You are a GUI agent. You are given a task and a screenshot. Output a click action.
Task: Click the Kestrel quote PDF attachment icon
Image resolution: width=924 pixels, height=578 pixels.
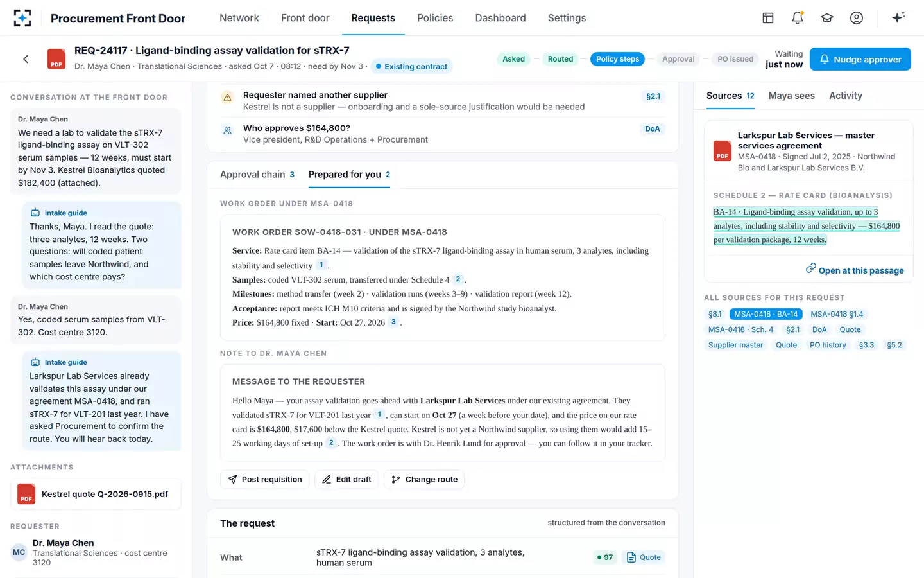26,494
